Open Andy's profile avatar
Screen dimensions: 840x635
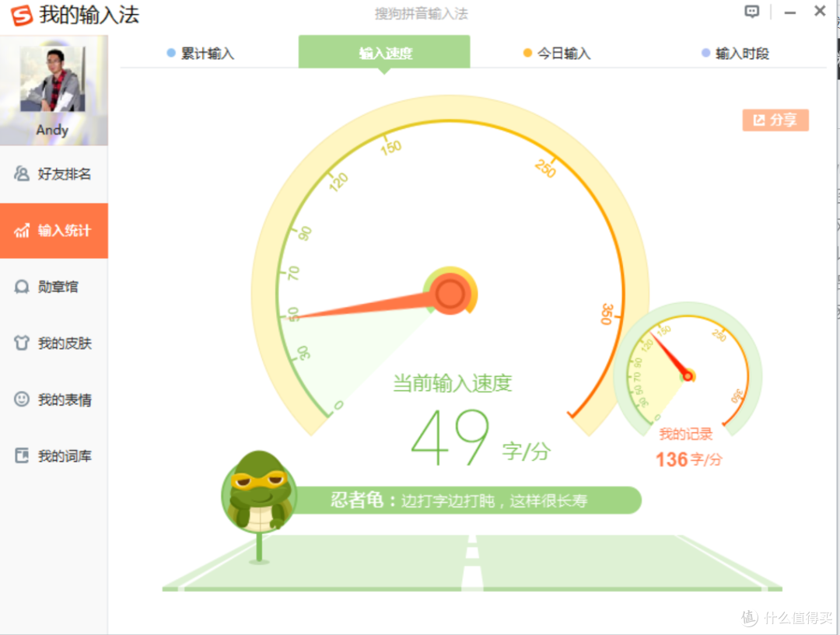tap(53, 79)
